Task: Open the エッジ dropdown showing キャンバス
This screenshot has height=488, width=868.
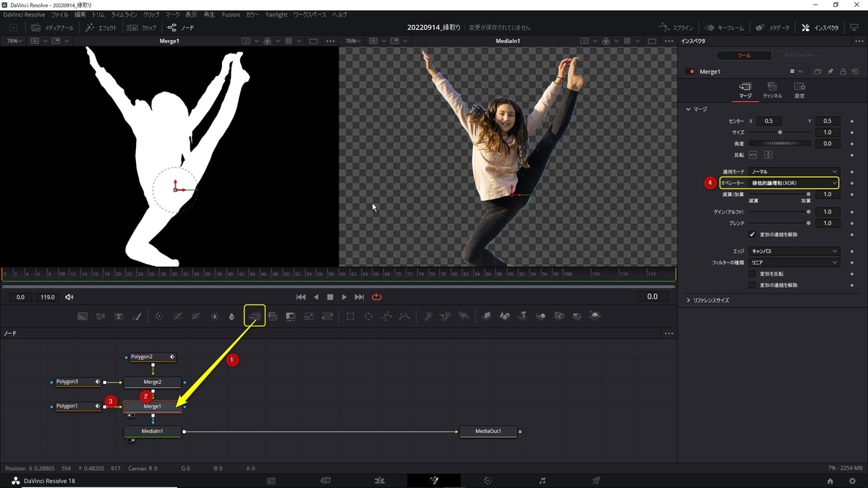Action: click(x=793, y=251)
